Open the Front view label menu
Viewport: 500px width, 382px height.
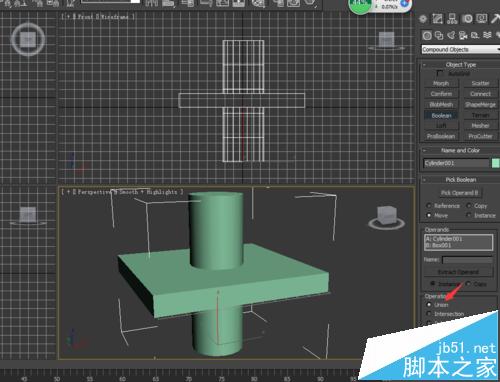coord(85,16)
